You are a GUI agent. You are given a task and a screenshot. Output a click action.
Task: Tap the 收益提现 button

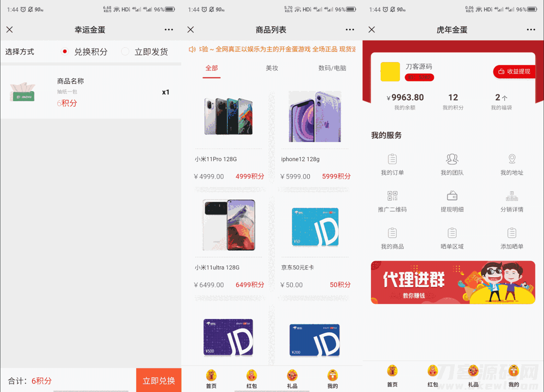(x=514, y=71)
